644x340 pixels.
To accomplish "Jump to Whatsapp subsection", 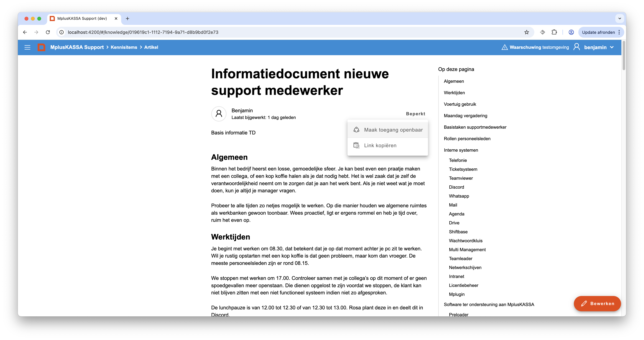I will tap(459, 196).
